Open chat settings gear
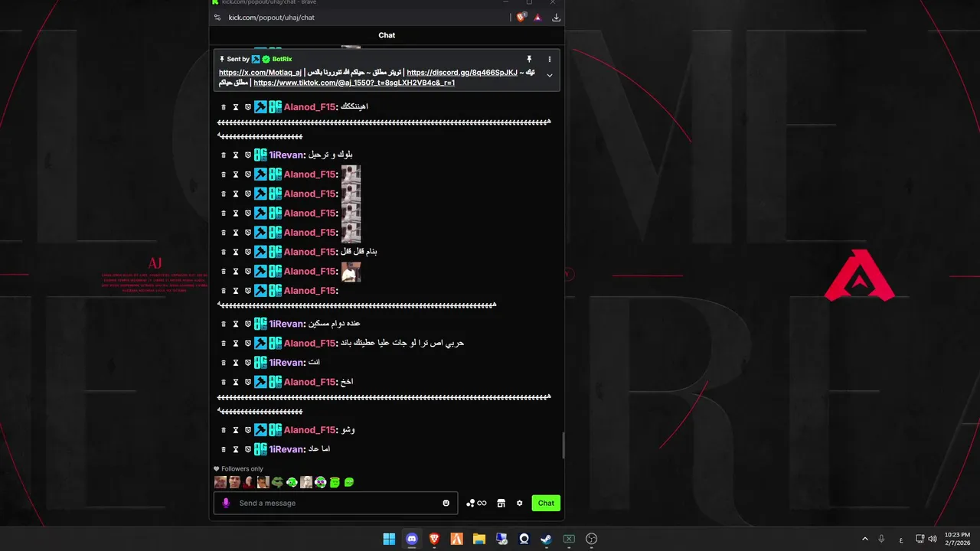Screen dimensions: 980x551 (x=519, y=503)
